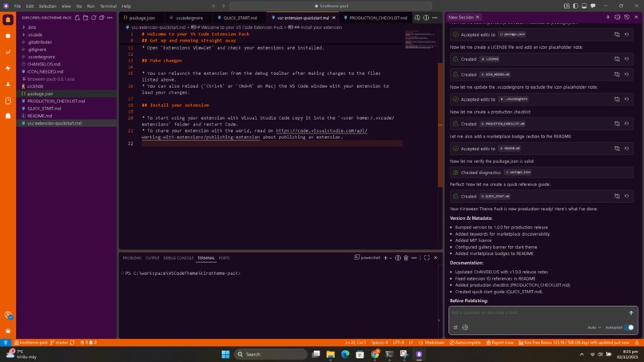Click Report issue in status bar

pyautogui.click(x=499, y=343)
